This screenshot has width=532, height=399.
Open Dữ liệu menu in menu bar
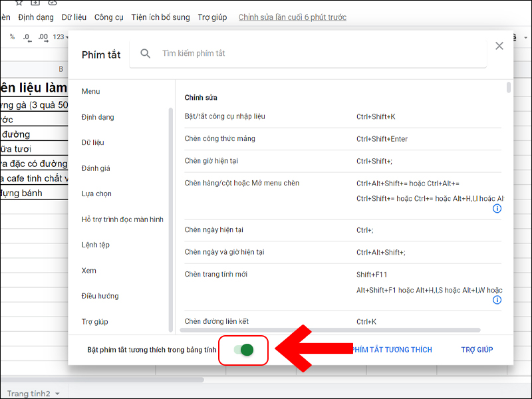pyautogui.click(x=74, y=17)
